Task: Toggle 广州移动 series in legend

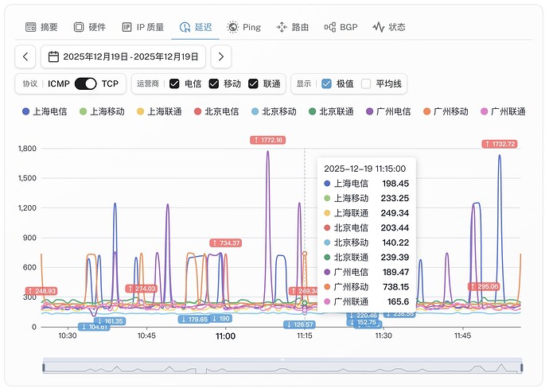Action: (446, 111)
